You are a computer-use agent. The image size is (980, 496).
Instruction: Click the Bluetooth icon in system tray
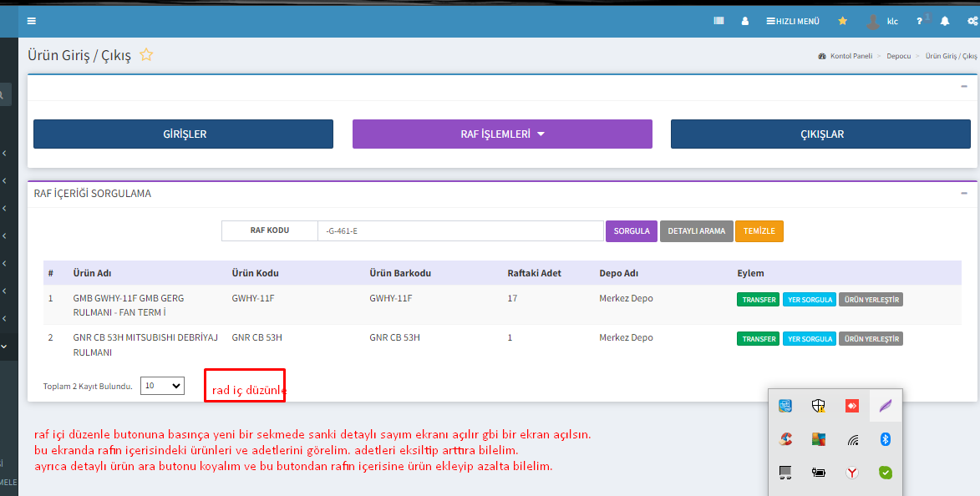[886, 439]
